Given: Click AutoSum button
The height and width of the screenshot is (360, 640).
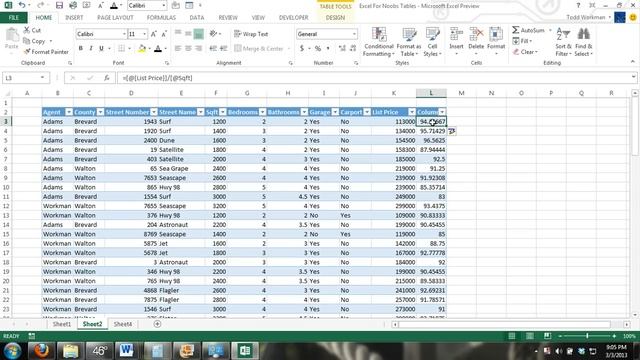Looking at the screenshot, I should tap(529, 30).
